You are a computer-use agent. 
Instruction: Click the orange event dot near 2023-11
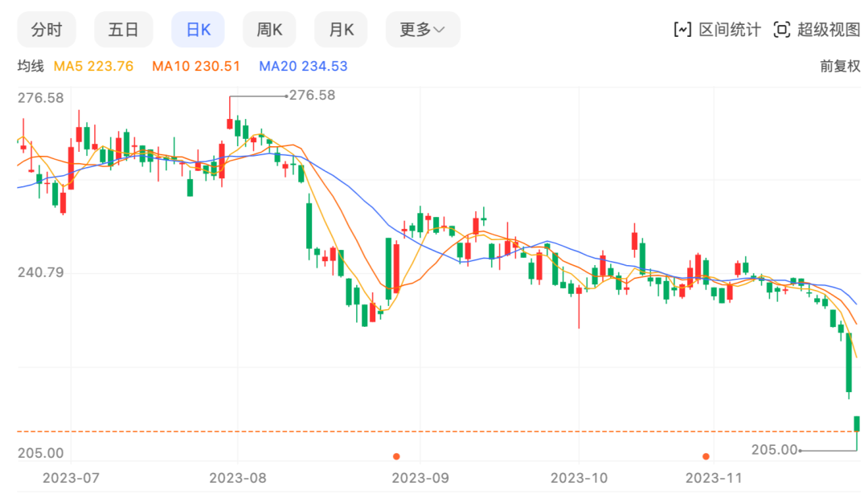pyautogui.click(x=706, y=456)
